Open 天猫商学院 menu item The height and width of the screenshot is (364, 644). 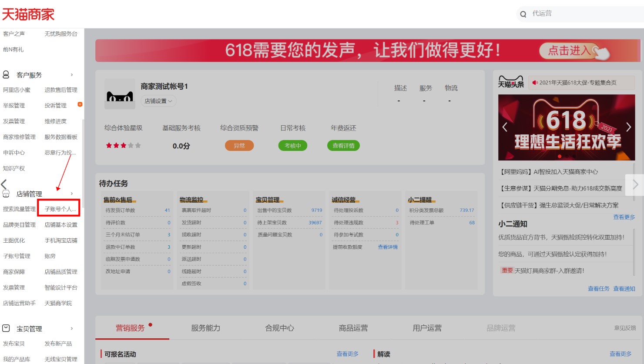tap(58, 303)
